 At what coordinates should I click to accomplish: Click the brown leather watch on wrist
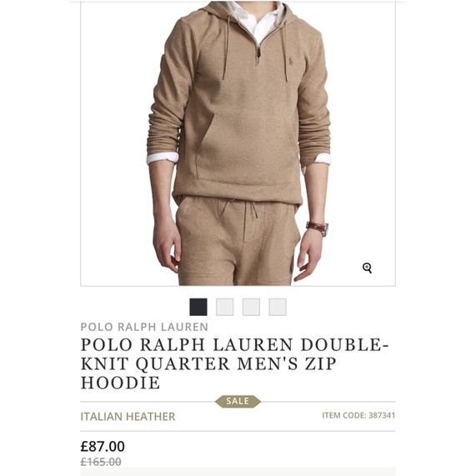(318, 228)
